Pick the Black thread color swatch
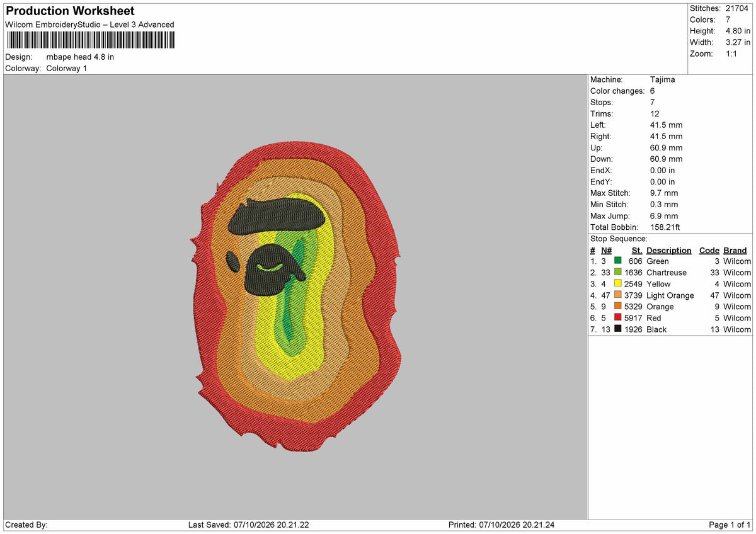The width and height of the screenshot is (756, 534). (618, 329)
